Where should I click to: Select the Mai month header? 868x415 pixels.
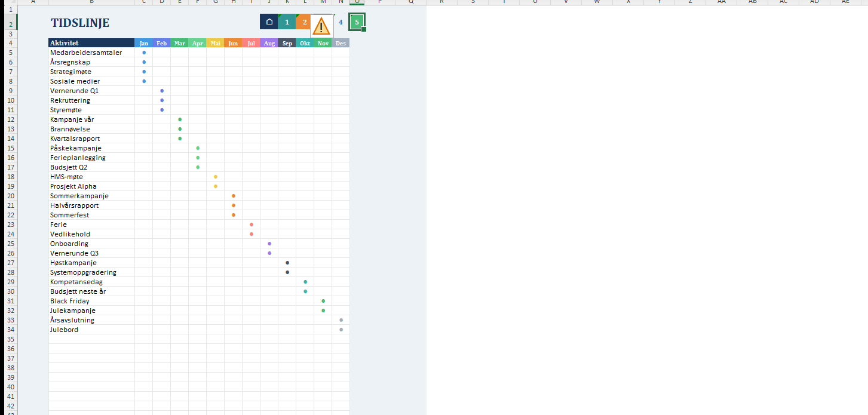point(216,43)
